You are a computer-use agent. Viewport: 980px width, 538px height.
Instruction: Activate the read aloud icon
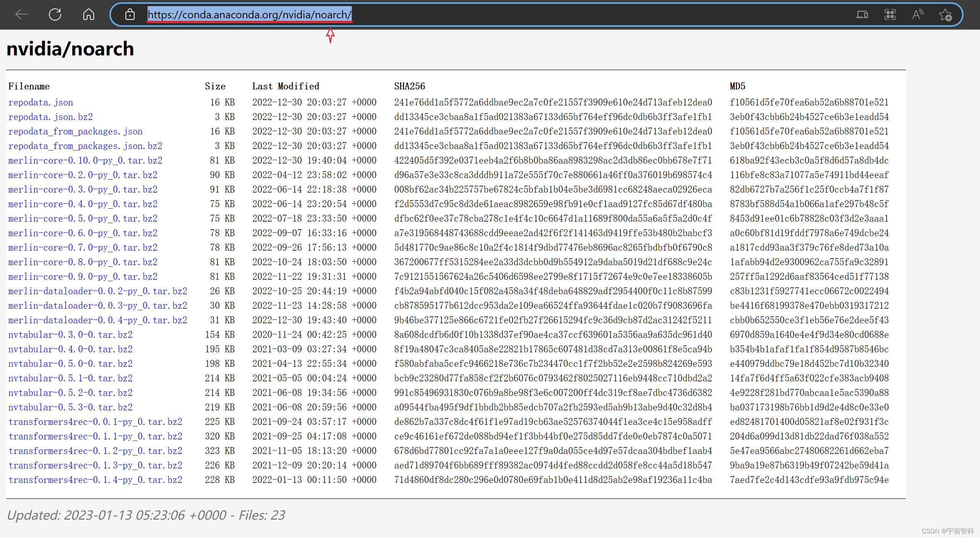click(918, 15)
